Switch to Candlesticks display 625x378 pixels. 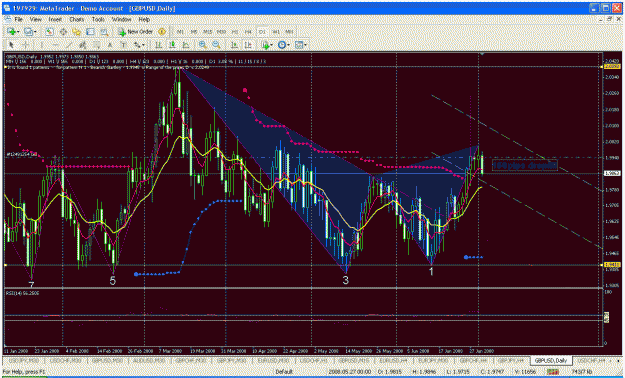tap(172, 45)
